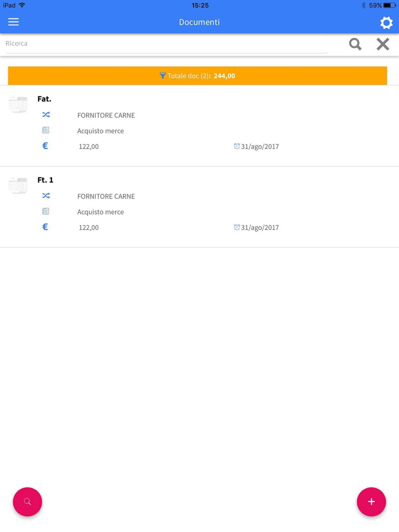Image resolution: width=399 pixels, height=532 pixels.
Task: Select the Fat. document title
Action: (44, 99)
